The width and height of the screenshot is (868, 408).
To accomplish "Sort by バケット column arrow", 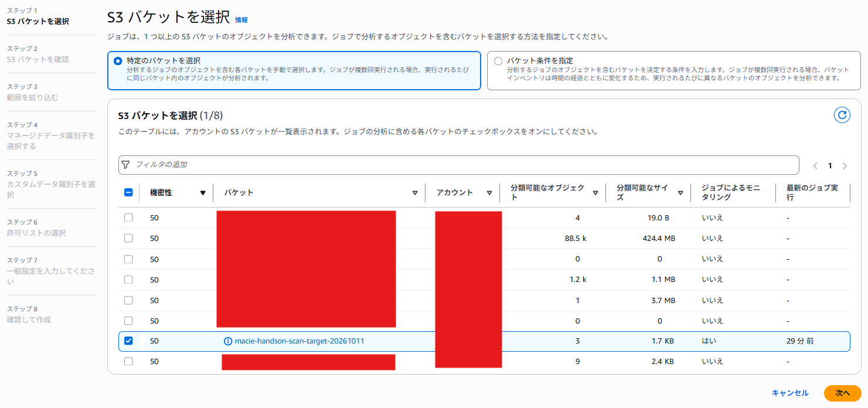I will [415, 193].
